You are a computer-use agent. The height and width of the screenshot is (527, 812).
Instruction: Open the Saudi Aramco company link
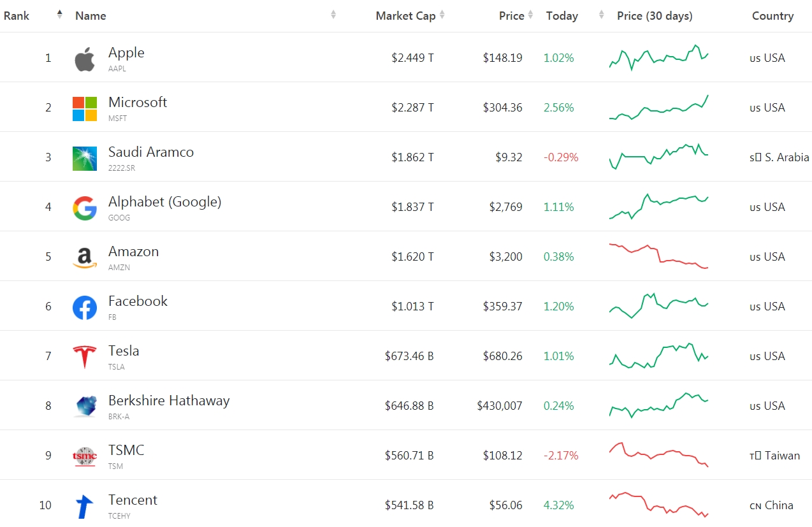(151, 152)
